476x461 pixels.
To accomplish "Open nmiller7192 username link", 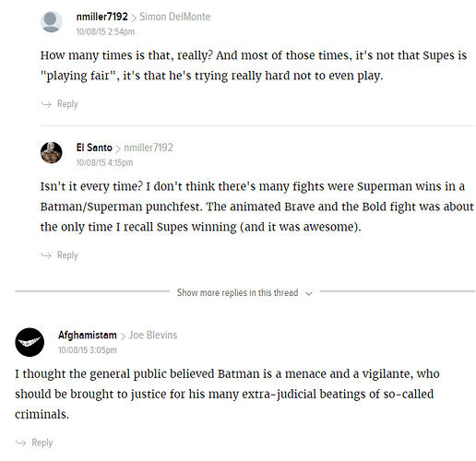I will (x=102, y=17).
